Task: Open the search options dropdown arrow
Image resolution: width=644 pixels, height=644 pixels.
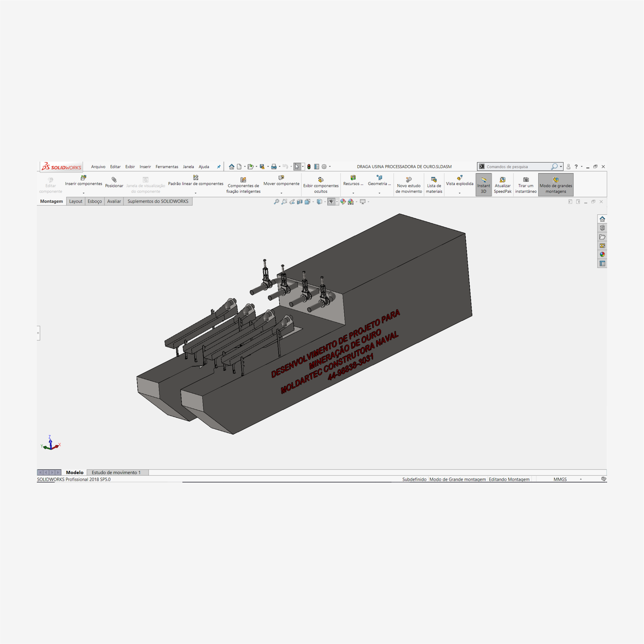Action: click(x=561, y=167)
